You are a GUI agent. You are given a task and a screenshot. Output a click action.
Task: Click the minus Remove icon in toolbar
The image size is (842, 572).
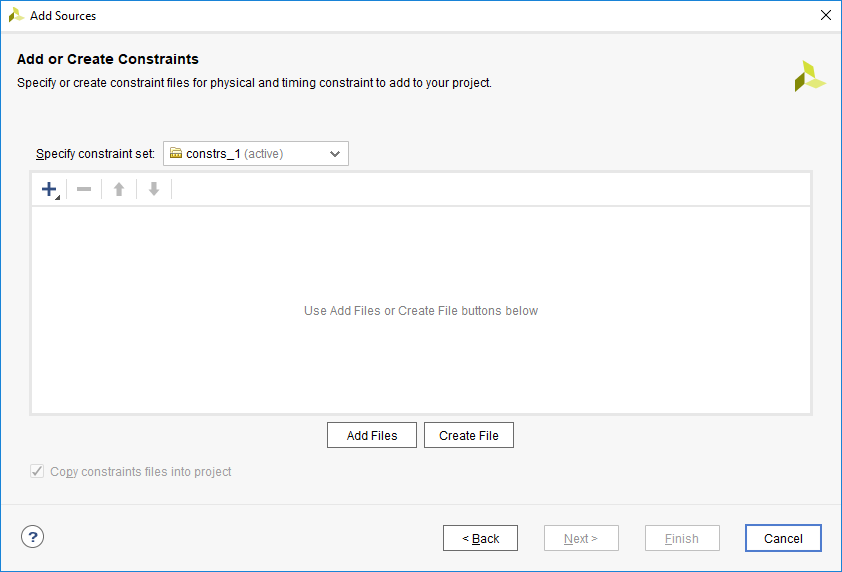84,189
